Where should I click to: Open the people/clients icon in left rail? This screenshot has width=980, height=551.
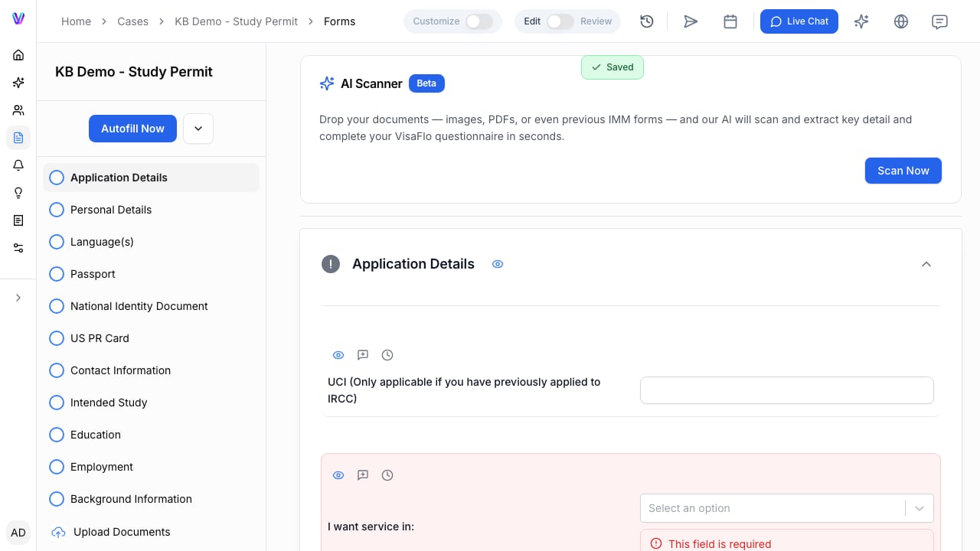pos(18,110)
